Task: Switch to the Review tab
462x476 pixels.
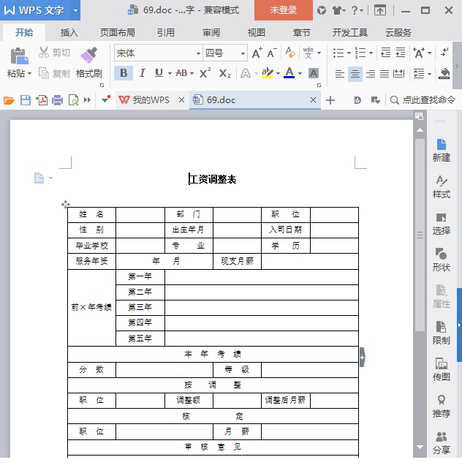Action: point(211,32)
